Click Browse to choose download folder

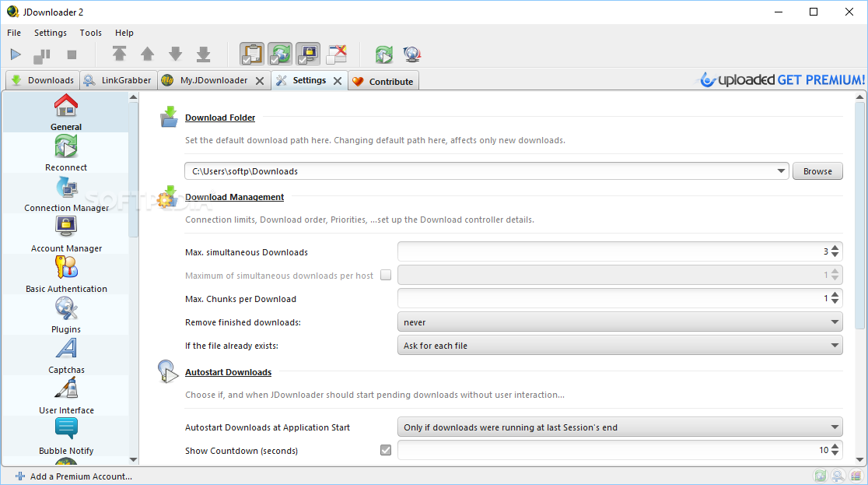pos(817,171)
